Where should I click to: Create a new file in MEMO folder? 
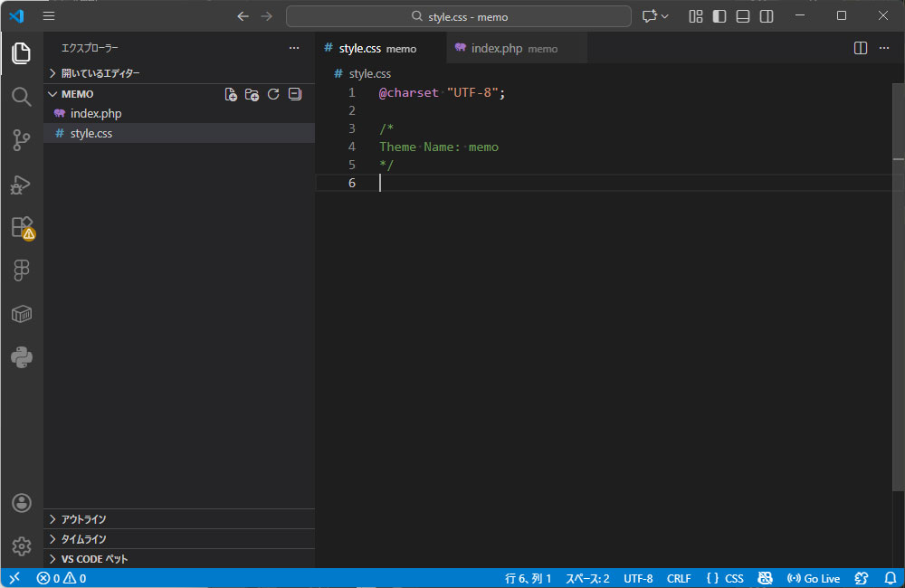point(231,94)
